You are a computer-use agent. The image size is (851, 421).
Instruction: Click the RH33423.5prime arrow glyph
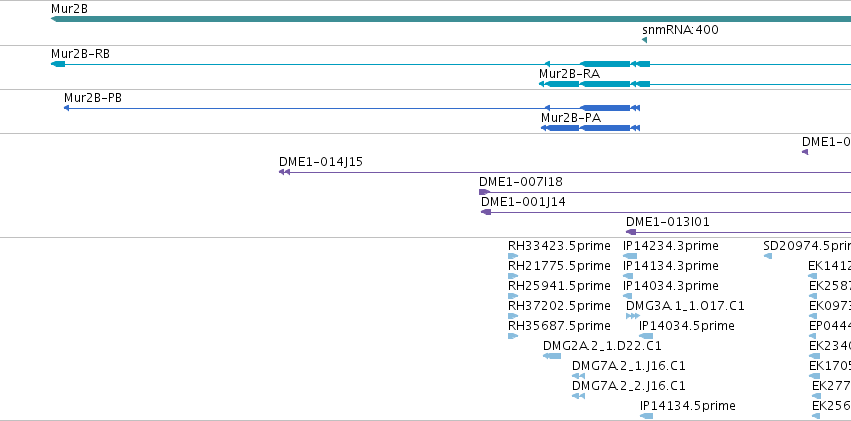click(x=513, y=256)
